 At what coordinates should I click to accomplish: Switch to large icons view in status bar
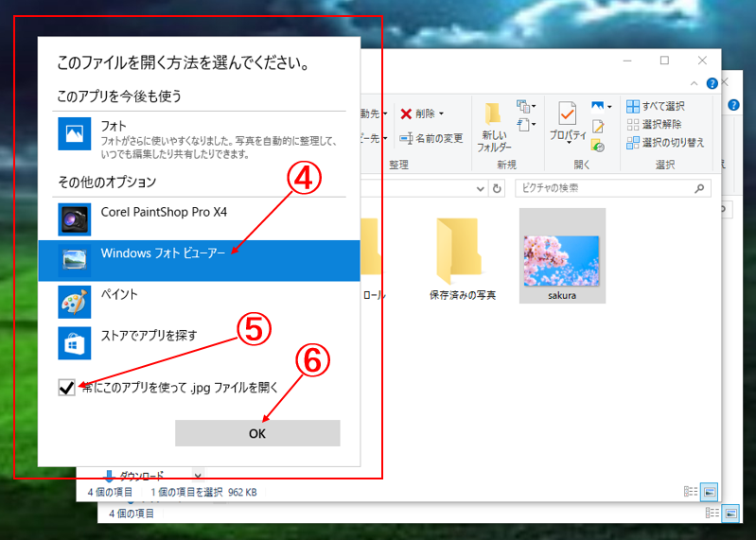point(710,492)
